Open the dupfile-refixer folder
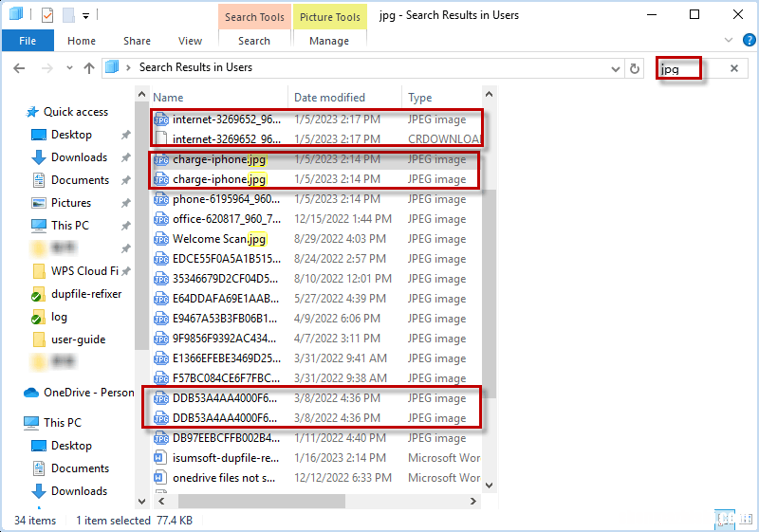The height and width of the screenshot is (532, 759). (x=86, y=294)
